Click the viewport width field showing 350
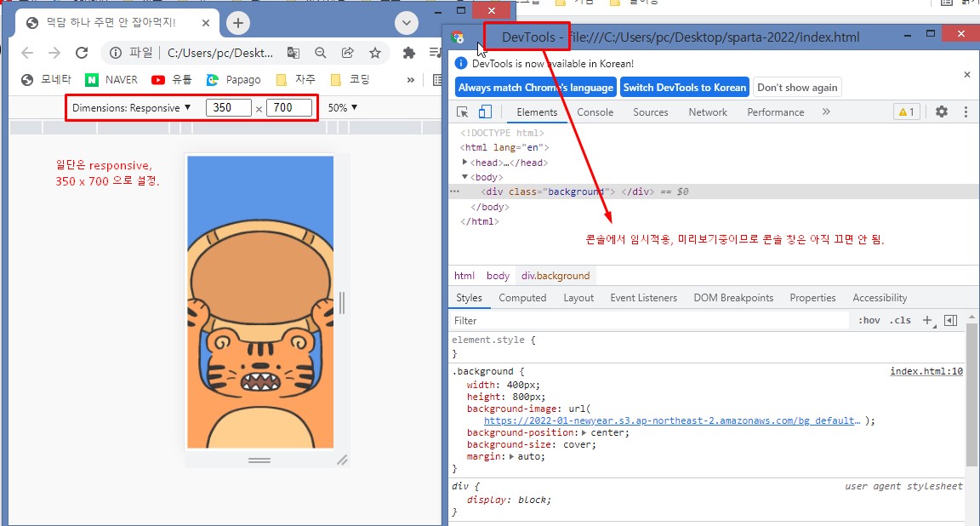 [228, 107]
